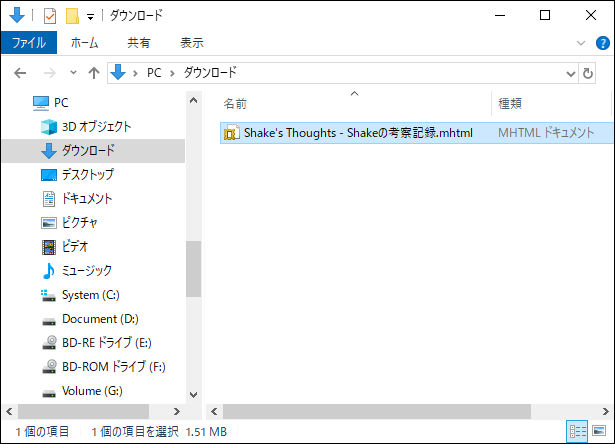The width and height of the screenshot is (615, 444).
Task: Open ピクチャ in navigation pane
Action: point(80,222)
